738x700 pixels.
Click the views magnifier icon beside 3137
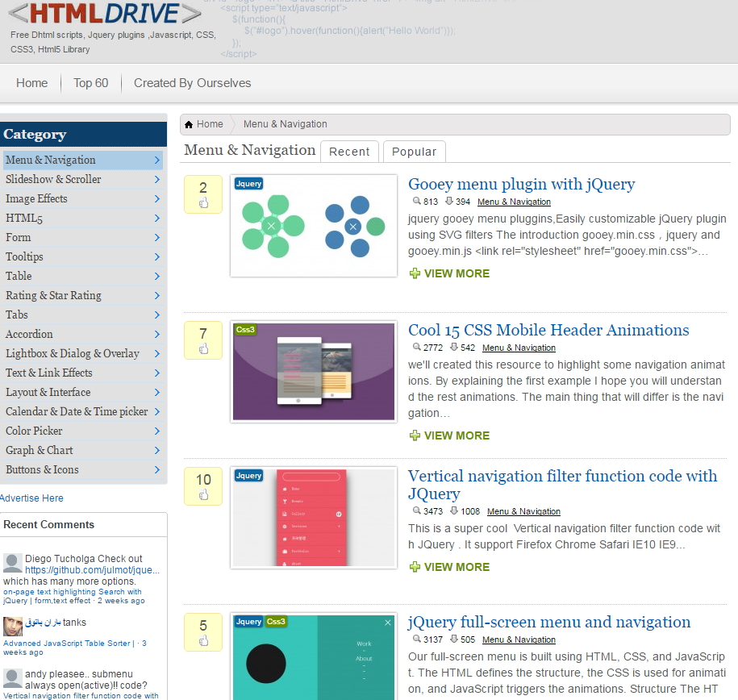pos(416,639)
